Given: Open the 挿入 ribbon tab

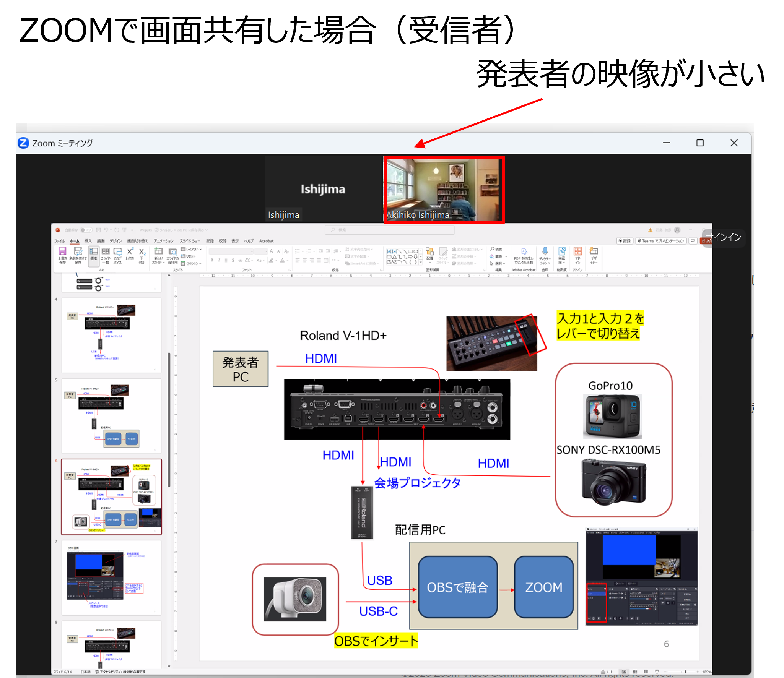Looking at the screenshot, I should tap(88, 241).
